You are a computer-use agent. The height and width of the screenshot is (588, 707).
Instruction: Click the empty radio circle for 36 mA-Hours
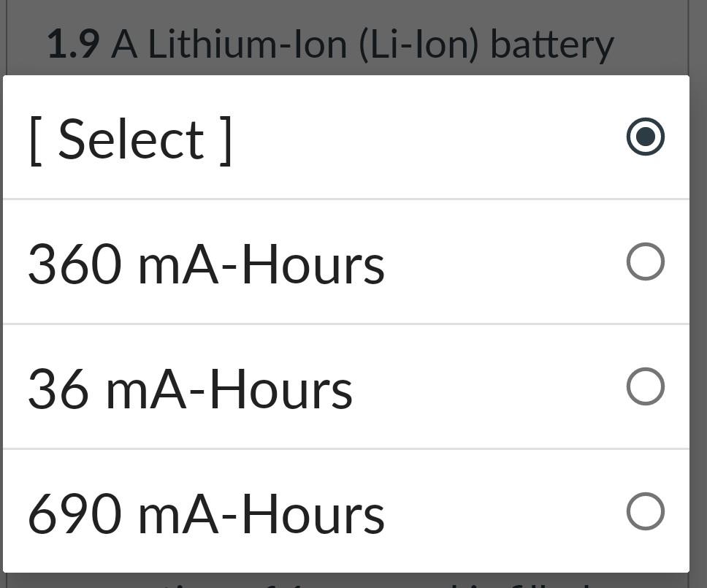tap(646, 387)
